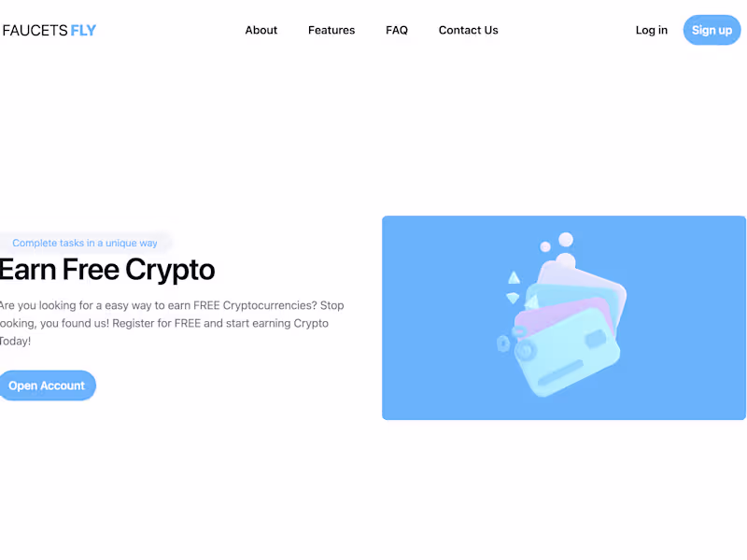Click the front credit card graphic
The height and width of the screenshot is (560, 747).
tap(568, 354)
